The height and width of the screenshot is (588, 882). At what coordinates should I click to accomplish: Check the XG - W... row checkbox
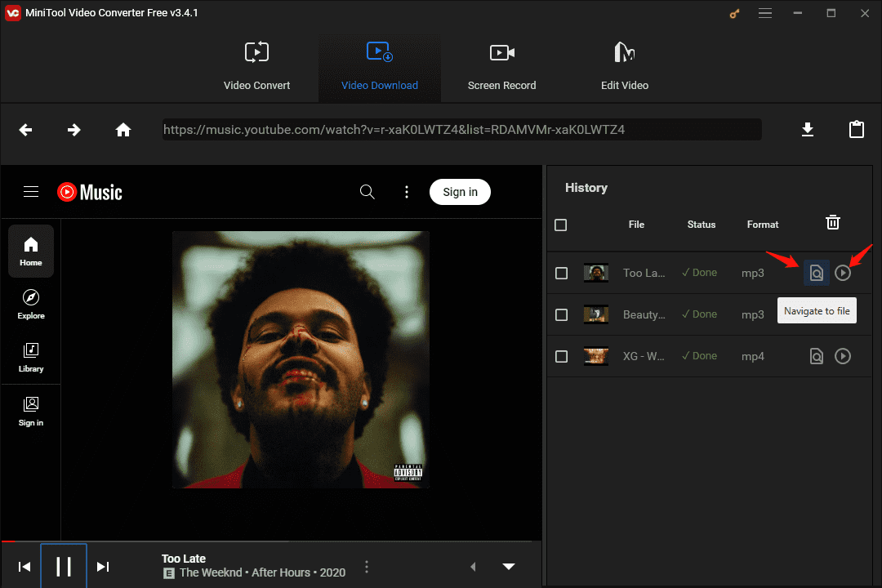[x=561, y=356]
